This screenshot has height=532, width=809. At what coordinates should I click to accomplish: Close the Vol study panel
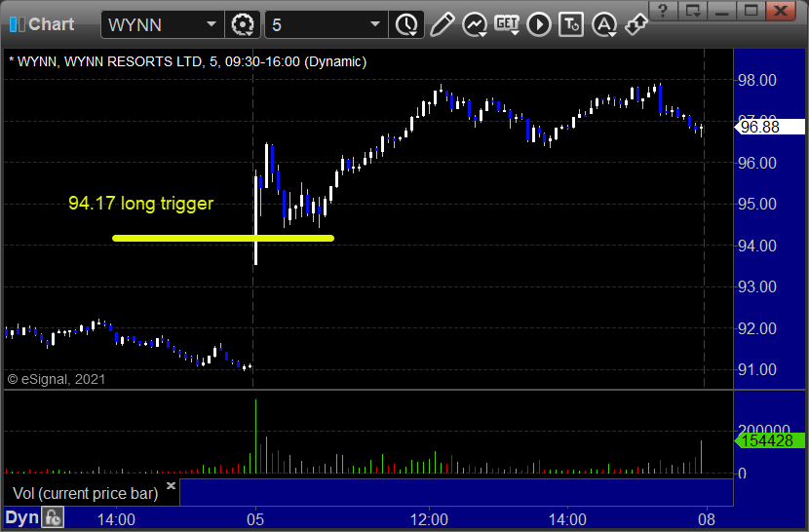click(x=172, y=485)
